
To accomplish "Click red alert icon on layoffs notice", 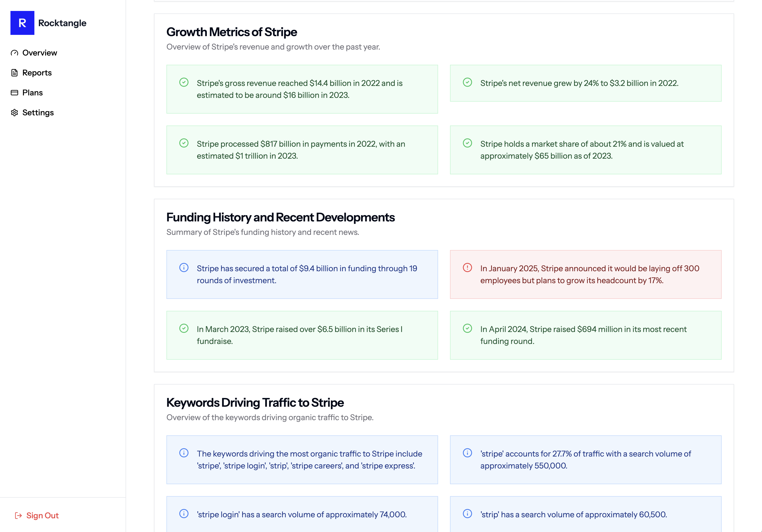I will point(467,268).
